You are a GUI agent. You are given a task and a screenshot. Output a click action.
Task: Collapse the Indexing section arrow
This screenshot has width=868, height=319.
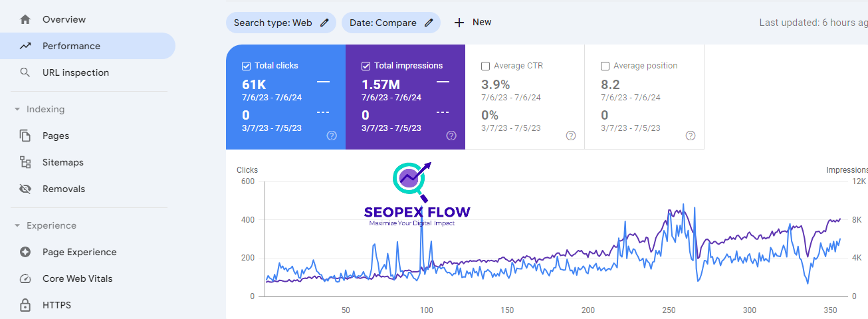(17, 109)
